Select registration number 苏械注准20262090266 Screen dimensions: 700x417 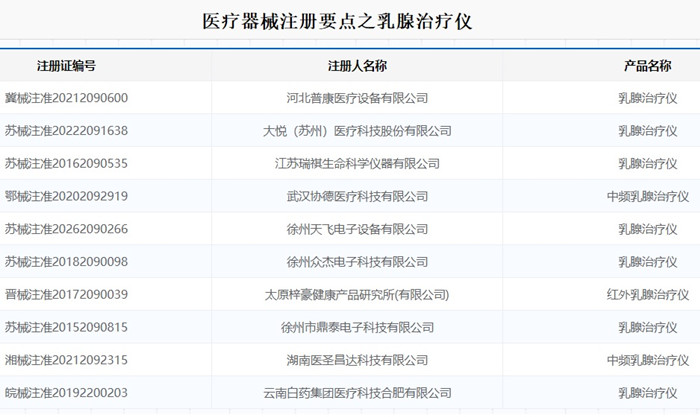tap(67, 229)
